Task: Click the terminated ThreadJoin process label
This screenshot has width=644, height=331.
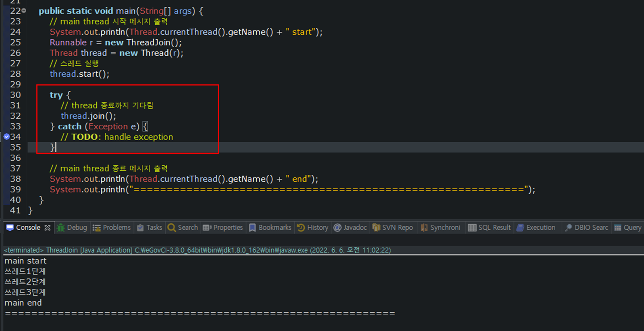Action: pyautogui.click(x=197, y=250)
